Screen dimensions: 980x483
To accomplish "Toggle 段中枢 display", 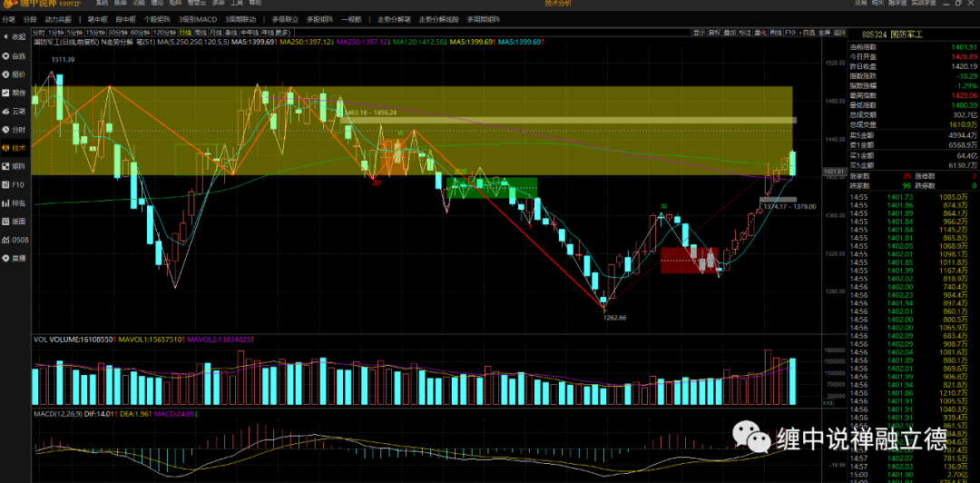I will coord(125,19).
